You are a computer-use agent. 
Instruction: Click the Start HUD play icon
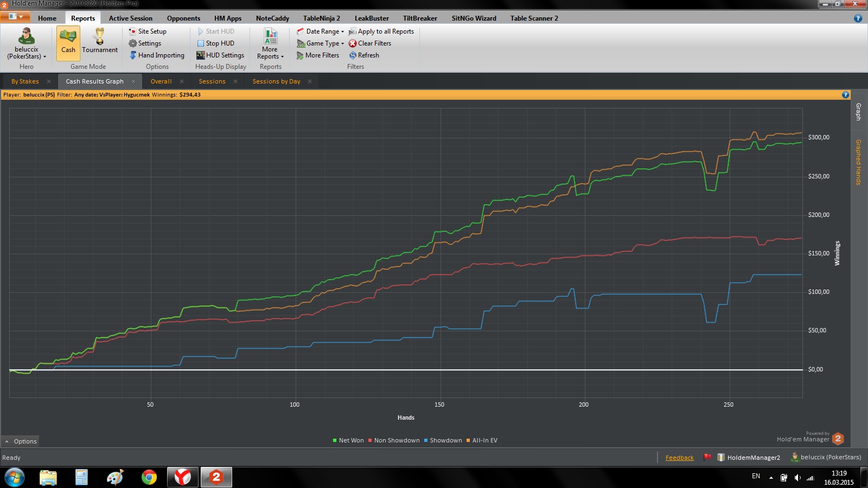click(x=201, y=31)
